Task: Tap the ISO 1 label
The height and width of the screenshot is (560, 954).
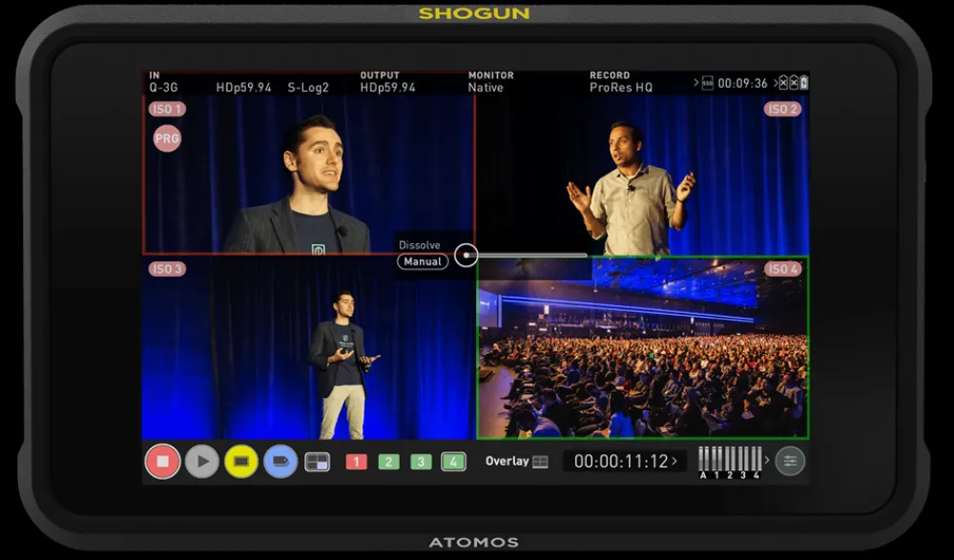Action: [x=167, y=110]
